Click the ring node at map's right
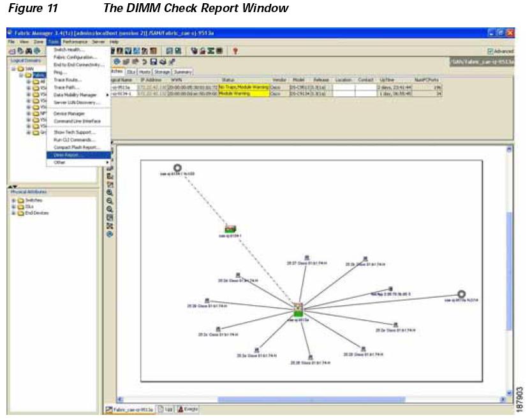The height and width of the screenshot is (420, 530). 461,294
